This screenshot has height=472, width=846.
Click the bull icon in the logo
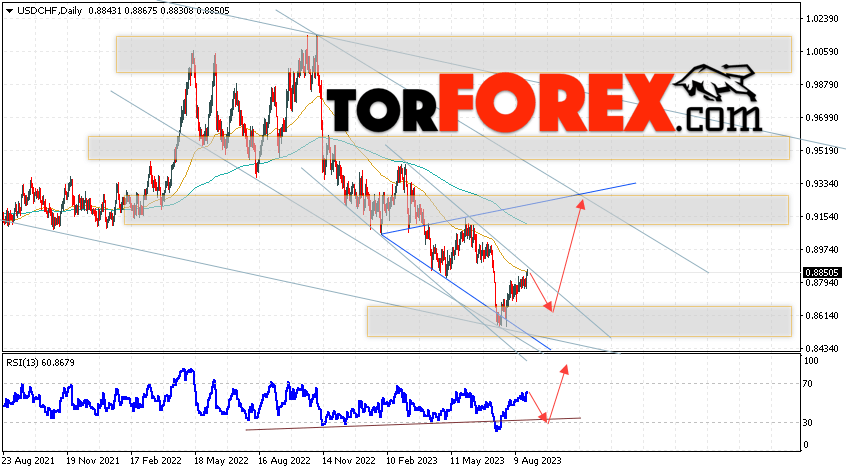coord(715,82)
